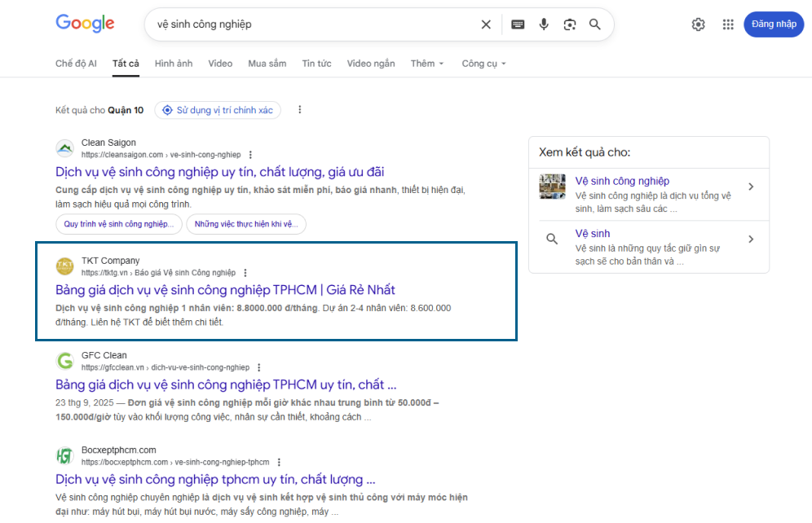Start voice search with microphone icon

tap(544, 24)
